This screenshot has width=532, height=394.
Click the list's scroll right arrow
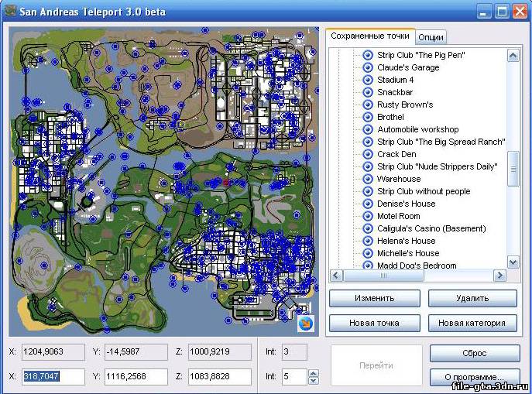coord(499,275)
